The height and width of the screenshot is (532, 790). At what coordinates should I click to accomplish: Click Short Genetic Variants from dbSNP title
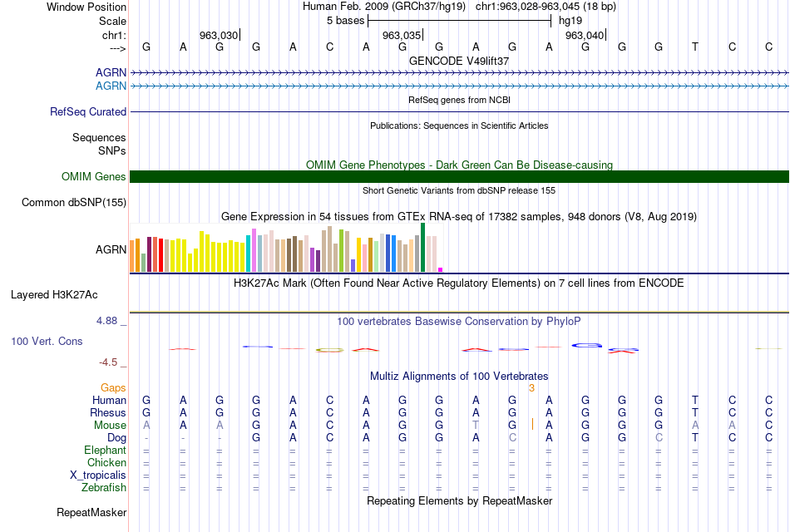point(459,190)
